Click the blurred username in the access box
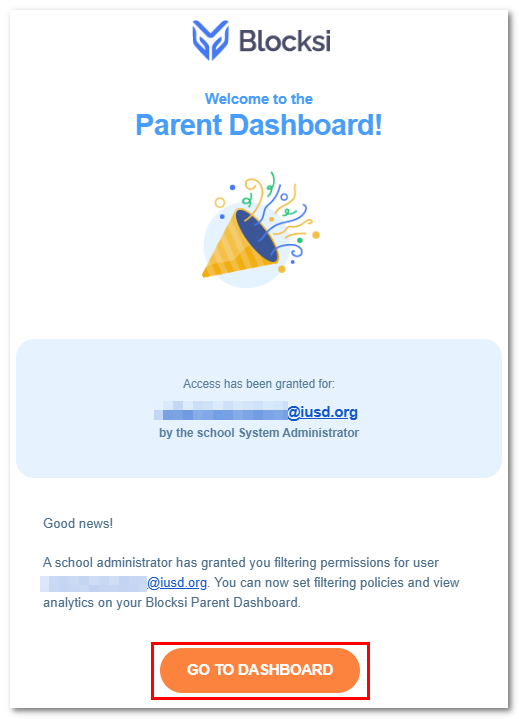 coord(221,411)
